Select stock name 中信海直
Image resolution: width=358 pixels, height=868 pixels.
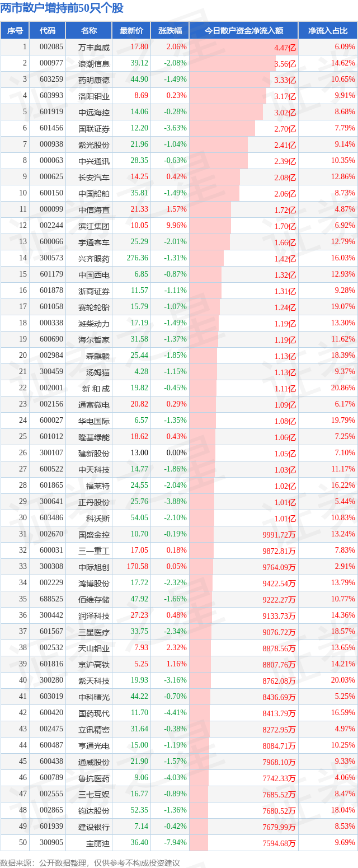tap(94, 209)
